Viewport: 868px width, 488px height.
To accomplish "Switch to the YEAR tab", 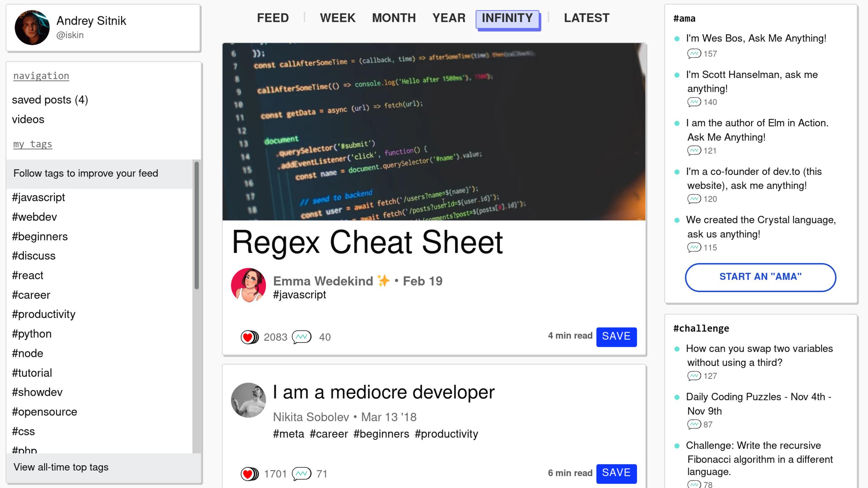I will [x=449, y=18].
